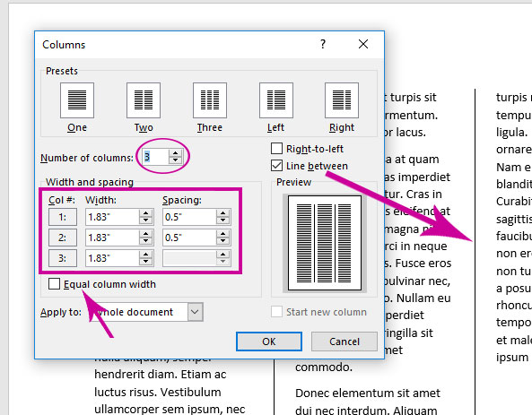The height and width of the screenshot is (415, 532).
Task: Open the Apply to dropdown arrow
Action: pyautogui.click(x=195, y=312)
